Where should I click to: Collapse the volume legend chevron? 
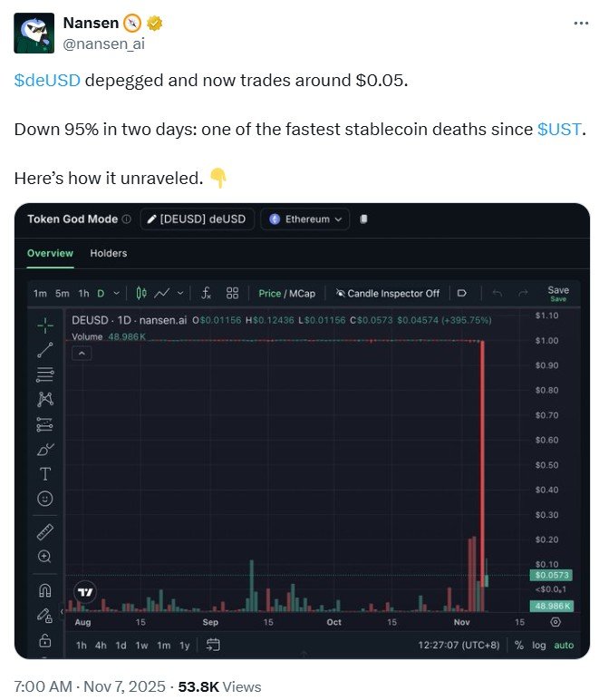[x=82, y=353]
